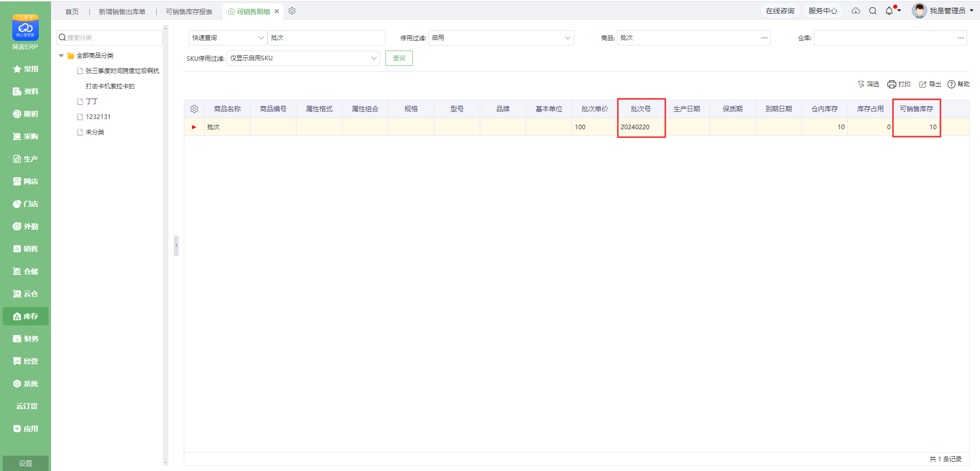Open the 采购 purchasing module

click(26, 136)
